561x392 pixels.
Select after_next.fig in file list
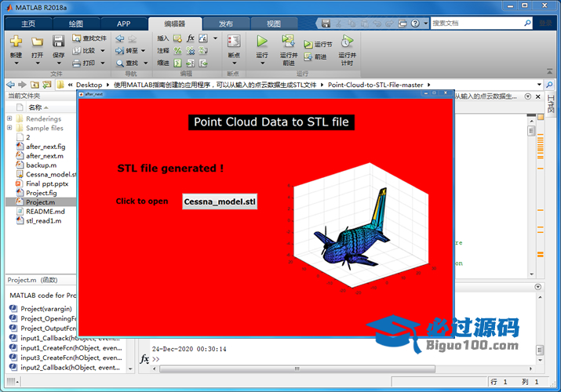coord(46,147)
